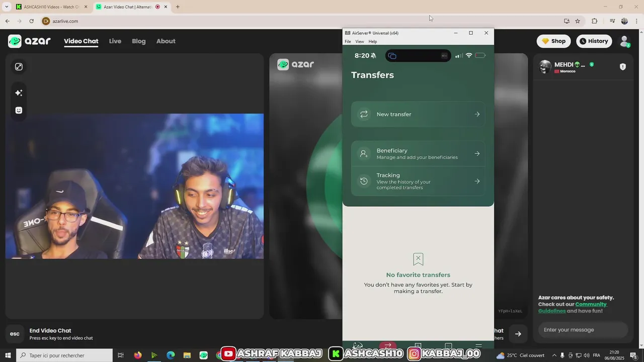The height and width of the screenshot is (362, 644).
Task: Tap the hamburger menu in phone bottom bar
Action: point(478,345)
